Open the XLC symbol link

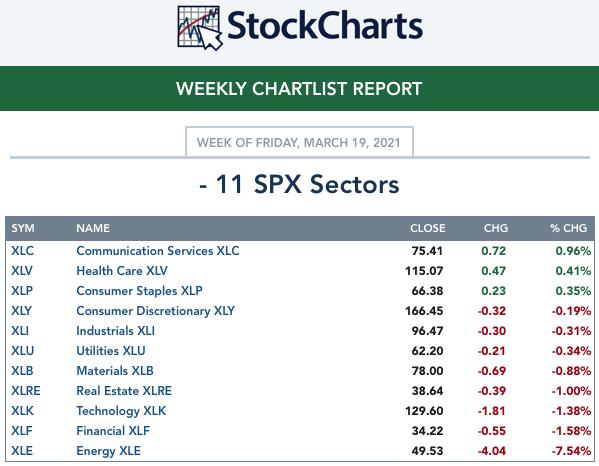[x=22, y=251]
